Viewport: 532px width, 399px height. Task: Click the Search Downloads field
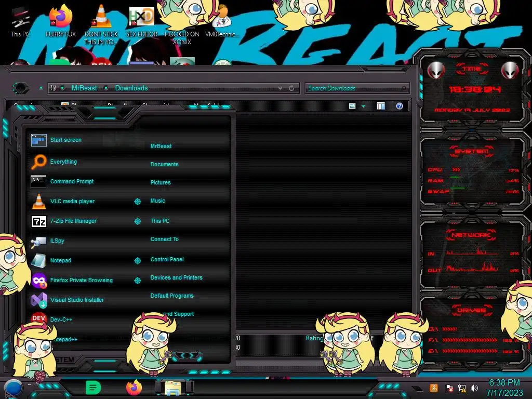pyautogui.click(x=357, y=88)
